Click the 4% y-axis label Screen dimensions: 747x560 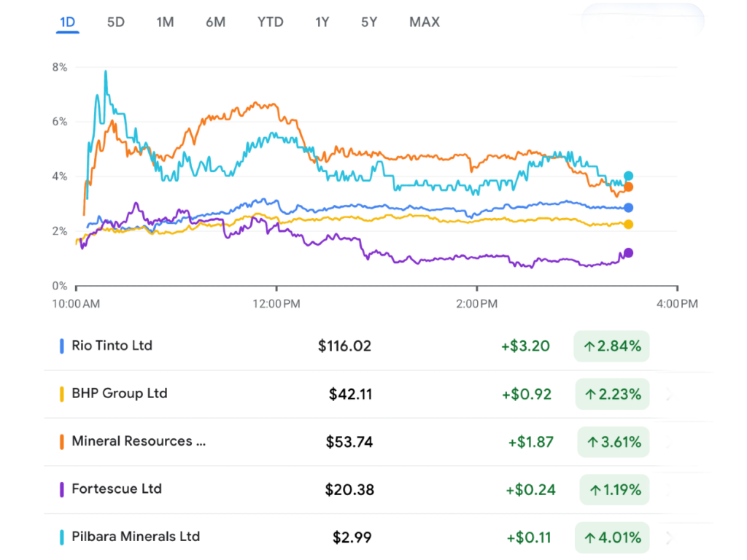coord(60,176)
